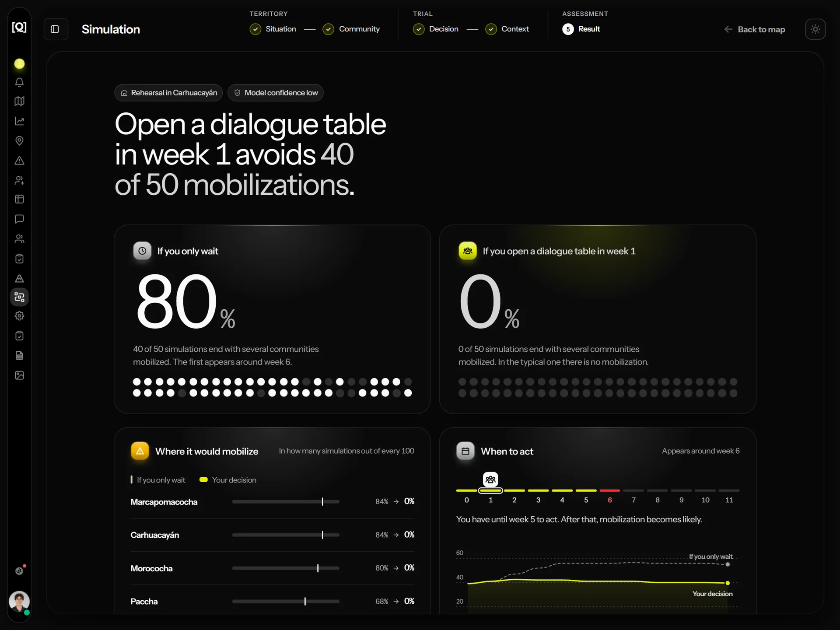Open the map icon in sidebar
This screenshot has width=840, height=630.
tap(19, 101)
